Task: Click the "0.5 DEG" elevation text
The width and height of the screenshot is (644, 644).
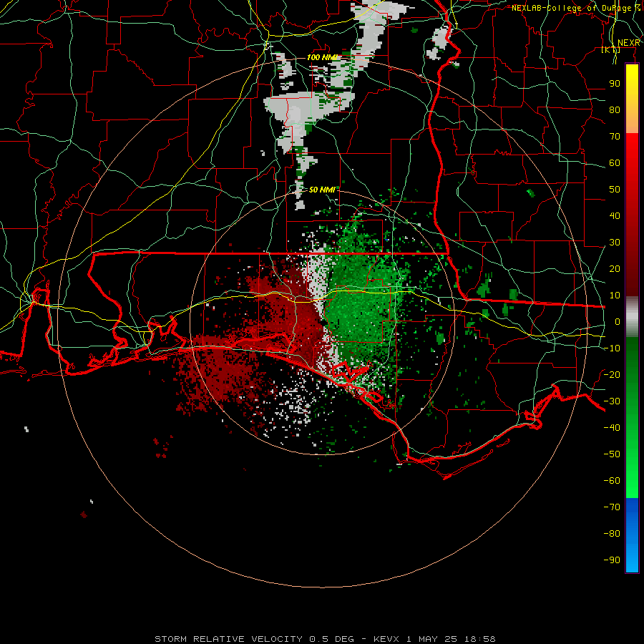Action: (x=331, y=639)
